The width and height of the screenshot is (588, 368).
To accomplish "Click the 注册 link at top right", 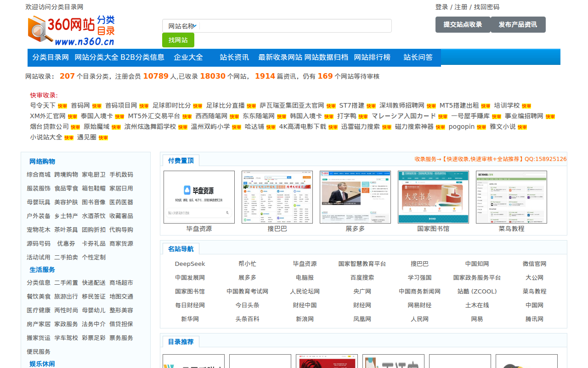I will (461, 7).
